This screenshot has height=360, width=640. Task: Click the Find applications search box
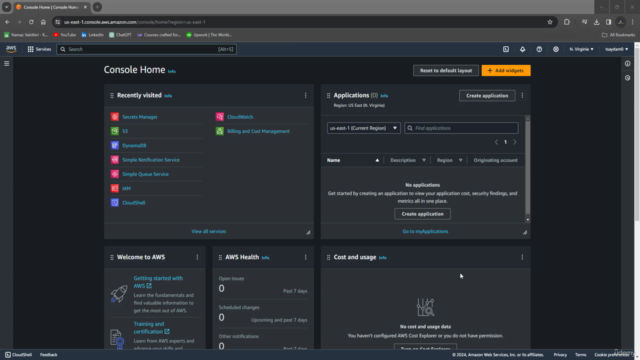click(x=461, y=128)
